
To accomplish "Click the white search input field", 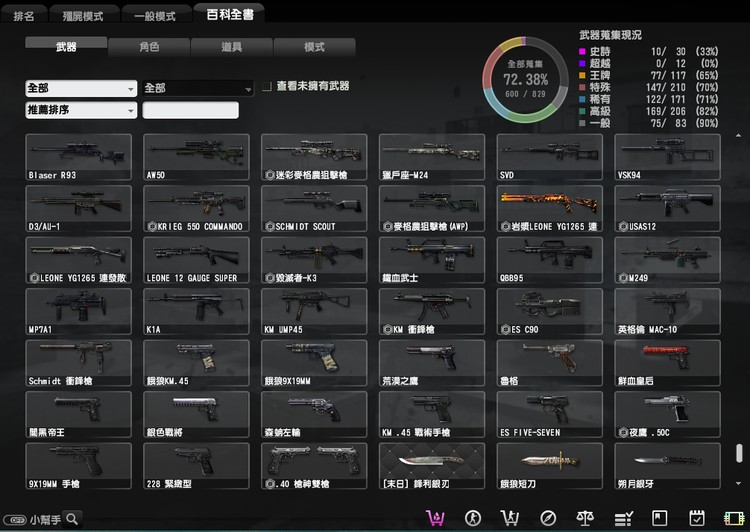I will (x=190, y=110).
